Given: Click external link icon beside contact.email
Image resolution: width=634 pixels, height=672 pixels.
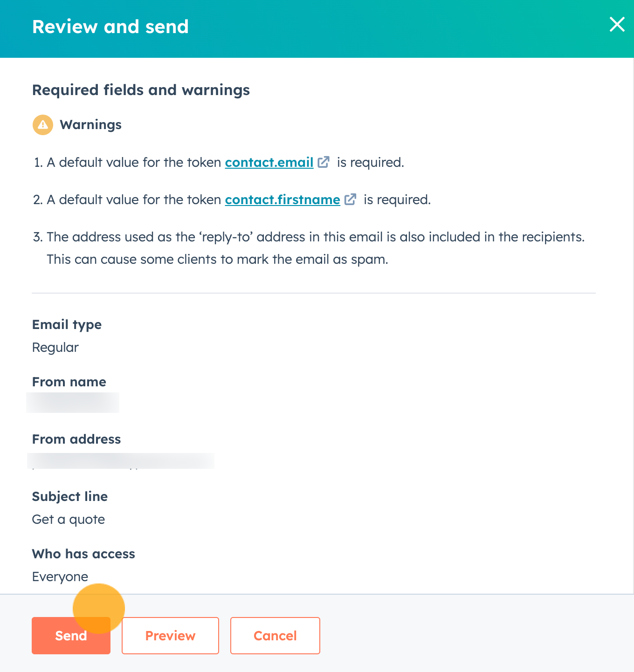Looking at the screenshot, I should (324, 162).
